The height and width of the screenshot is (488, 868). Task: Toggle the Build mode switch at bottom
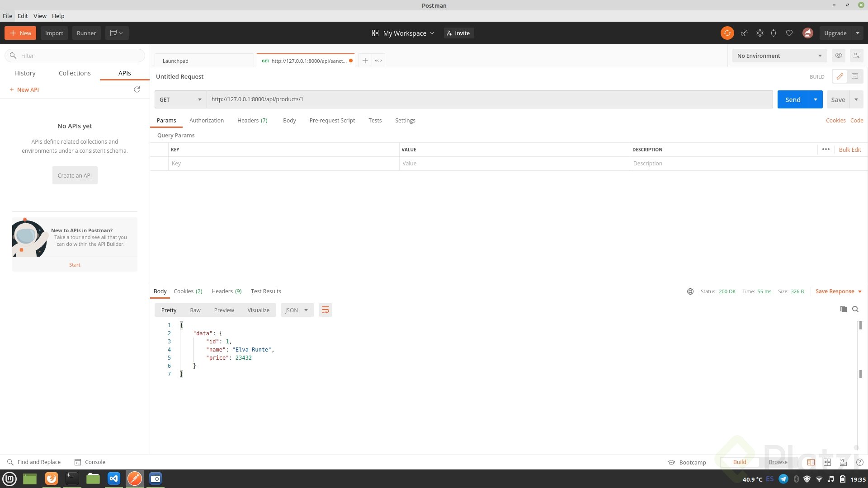pos(740,462)
